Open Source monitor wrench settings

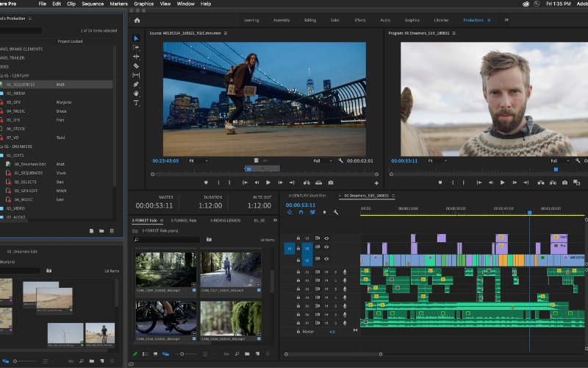(x=340, y=160)
